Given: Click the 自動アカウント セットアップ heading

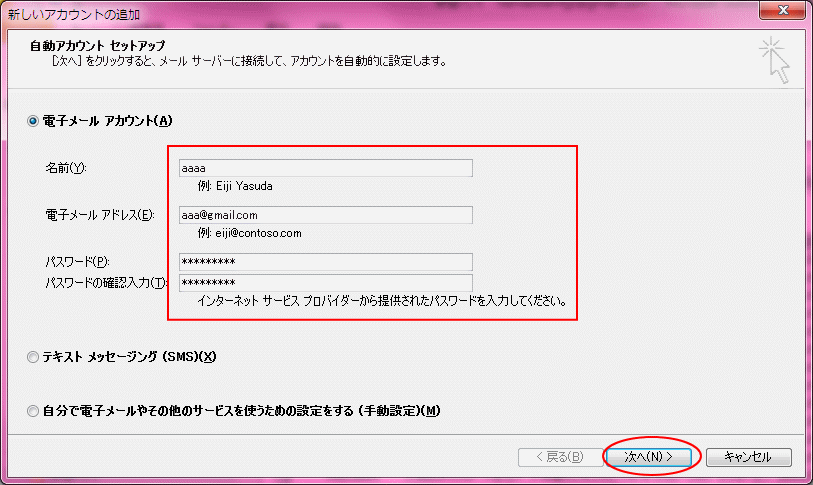Looking at the screenshot, I should [97, 46].
